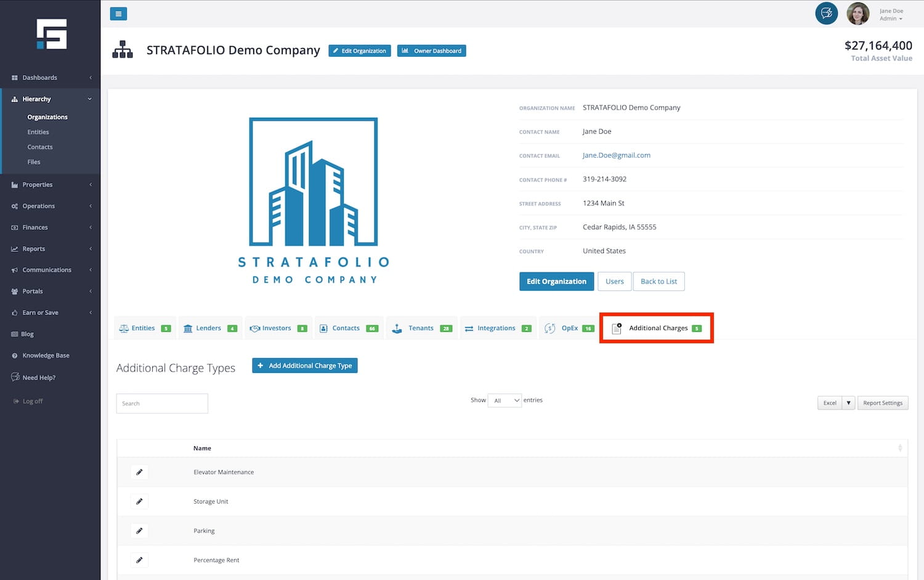Expand the Jane Doe Admin user menu
Viewport: 924px width, 580px height.
891,15
